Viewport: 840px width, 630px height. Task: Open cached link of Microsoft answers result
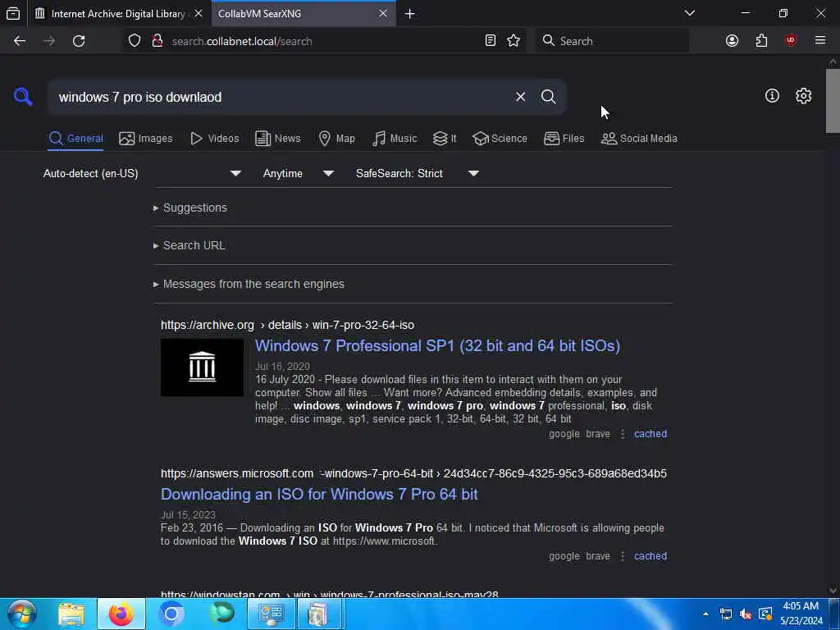click(651, 556)
